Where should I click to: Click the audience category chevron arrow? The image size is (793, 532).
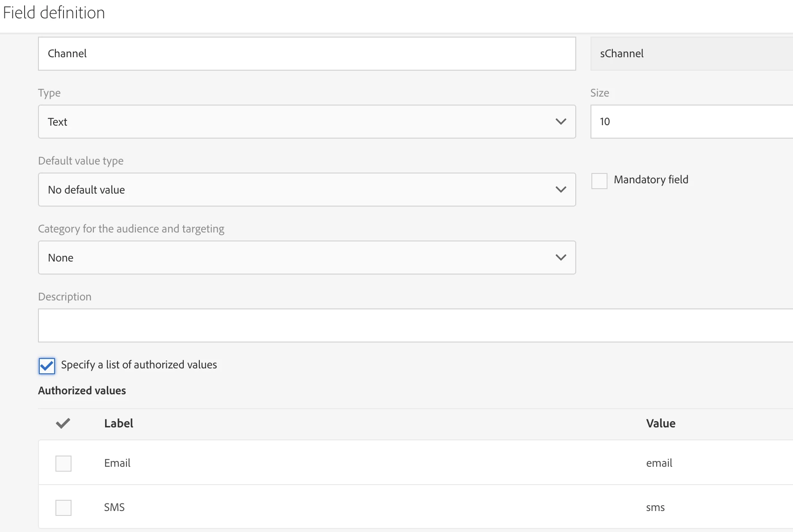point(561,258)
